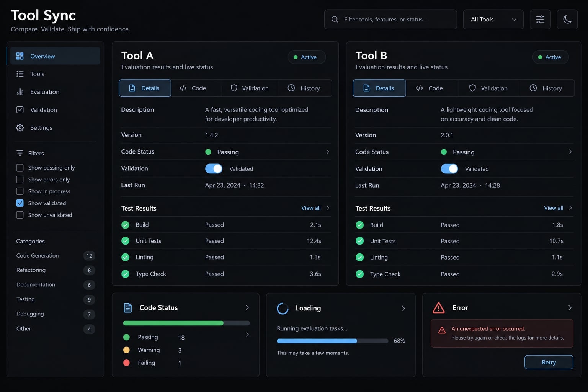Open Evaluation bar chart icon
The image size is (588, 392).
(x=20, y=92)
